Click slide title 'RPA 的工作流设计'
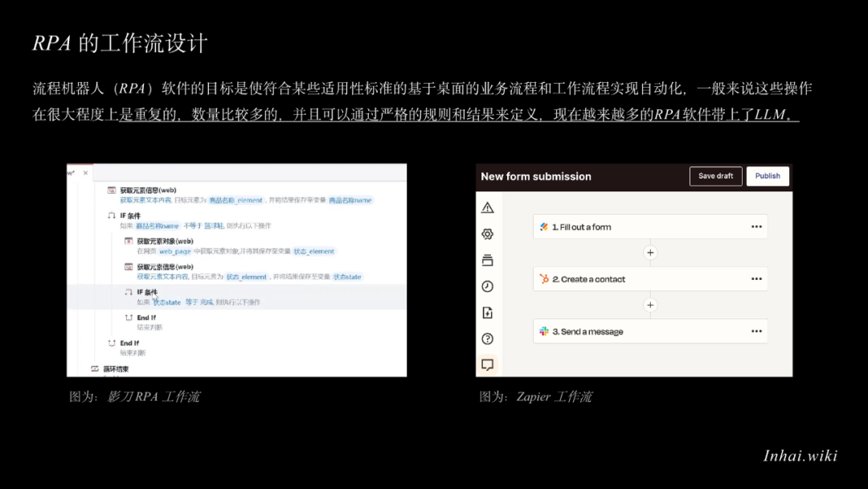 point(120,43)
